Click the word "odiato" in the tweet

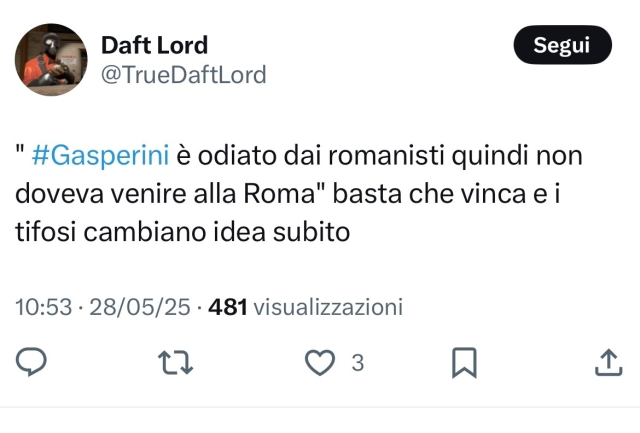tap(238, 156)
